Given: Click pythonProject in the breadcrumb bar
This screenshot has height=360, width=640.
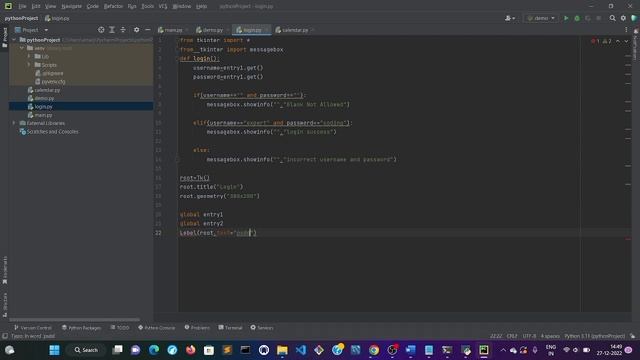Looking at the screenshot, I should tap(21, 18).
